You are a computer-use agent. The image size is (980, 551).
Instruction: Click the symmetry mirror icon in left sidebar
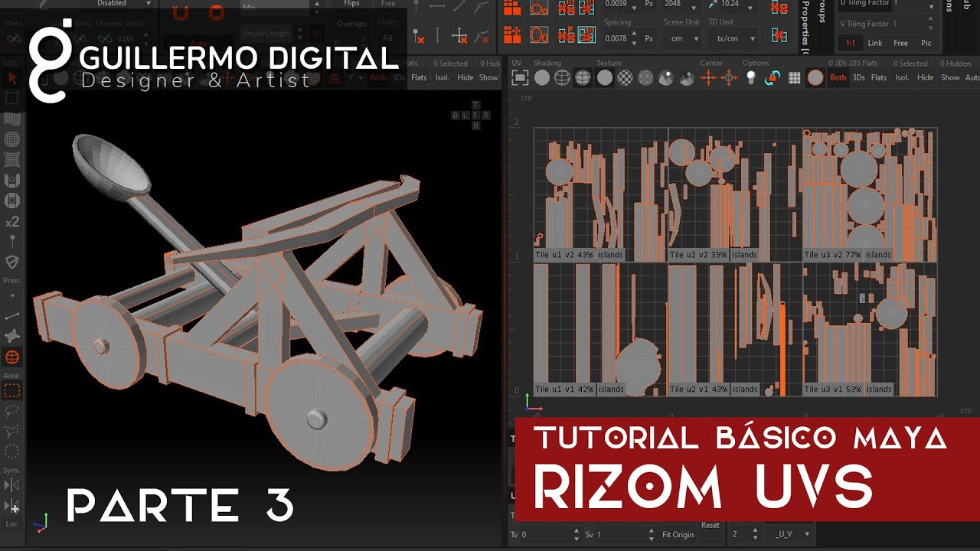[12, 485]
